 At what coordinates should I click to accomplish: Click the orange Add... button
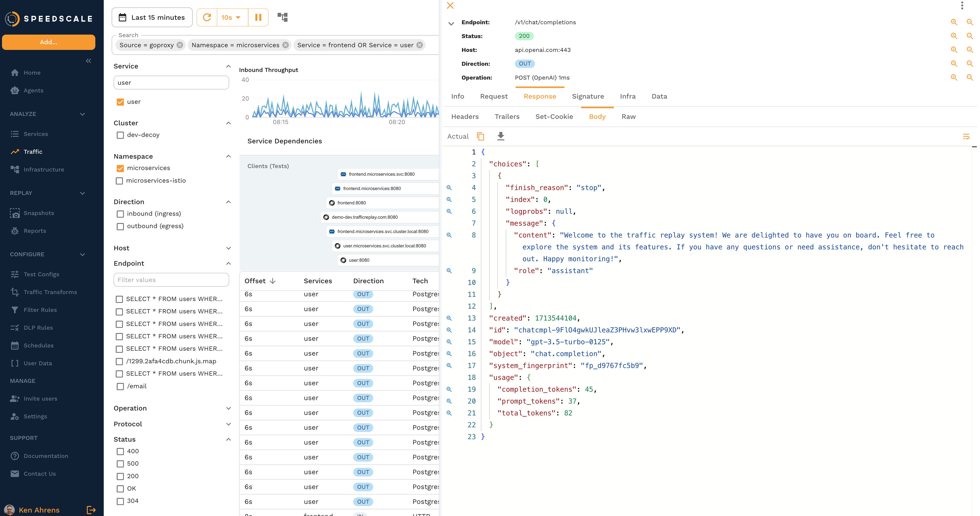pos(49,42)
